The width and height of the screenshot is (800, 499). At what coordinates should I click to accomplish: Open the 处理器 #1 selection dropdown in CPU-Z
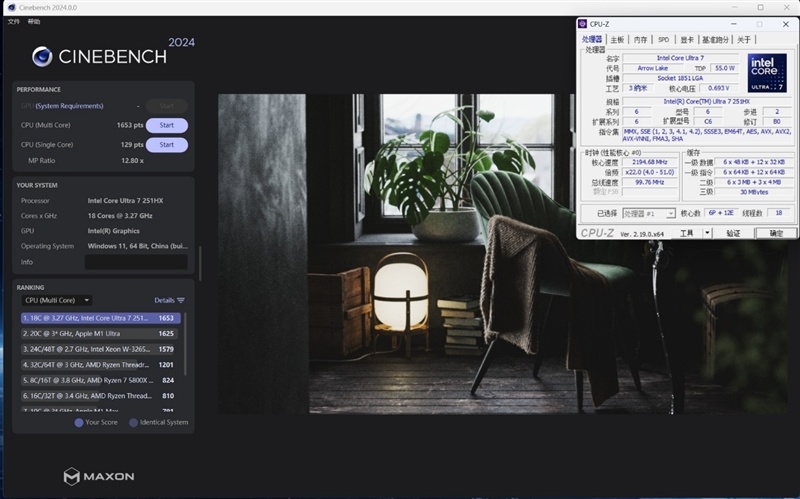(649, 213)
